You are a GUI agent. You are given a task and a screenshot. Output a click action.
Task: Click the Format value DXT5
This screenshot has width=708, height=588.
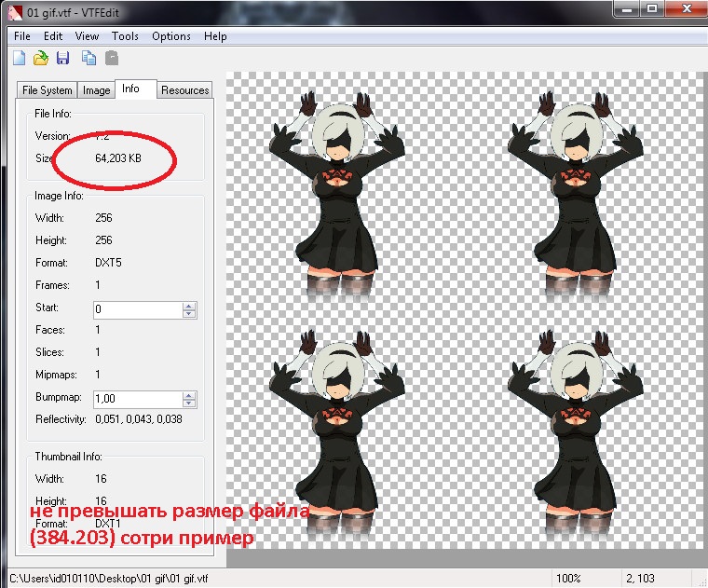[x=108, y=263]
